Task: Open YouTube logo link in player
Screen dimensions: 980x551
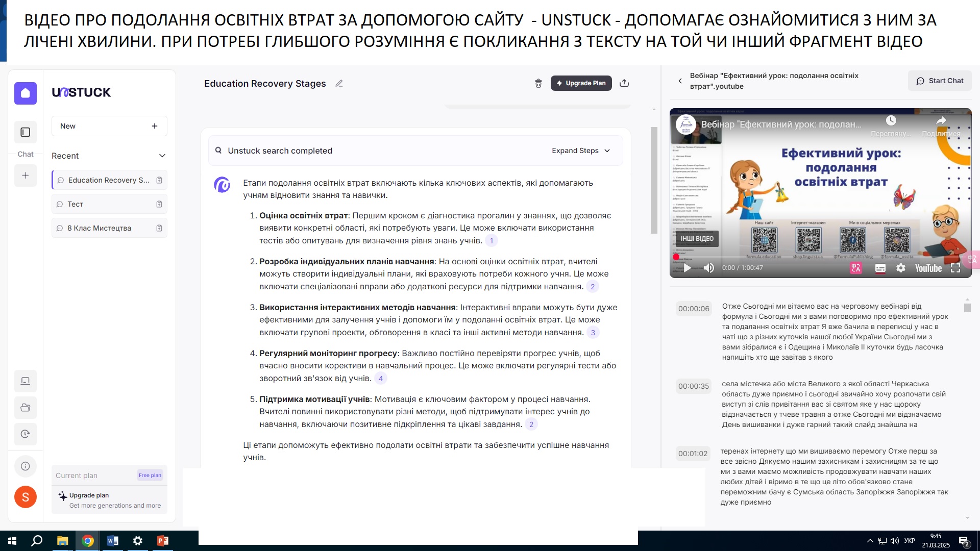Action: [x=928, y=268]
